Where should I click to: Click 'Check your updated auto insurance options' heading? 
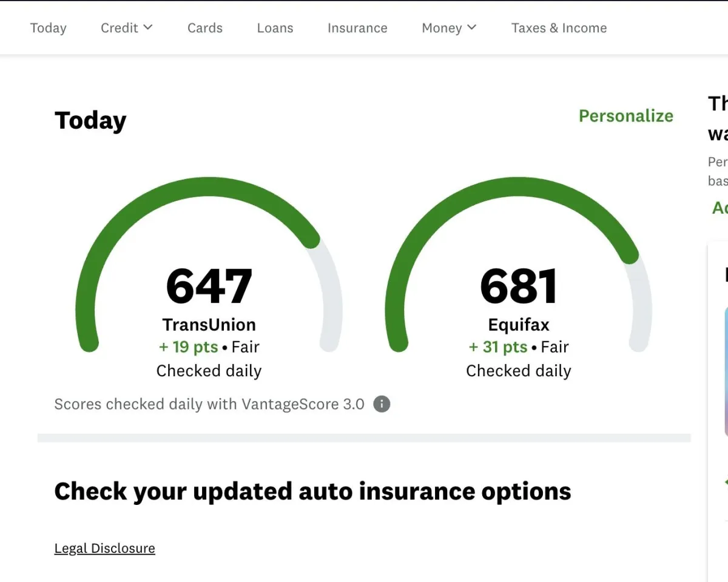click(x=312, y=491)
